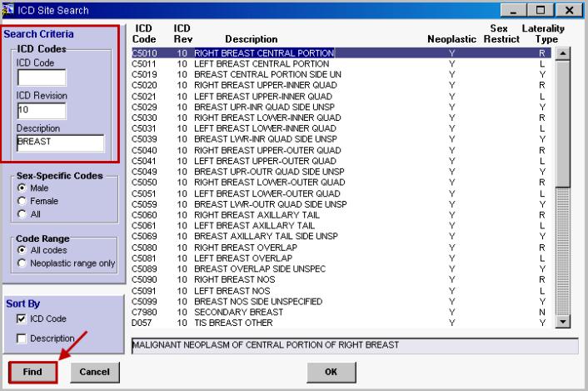588x391 pixels.
Task: Confirm selection with the OK button
Action: (329, 372)
